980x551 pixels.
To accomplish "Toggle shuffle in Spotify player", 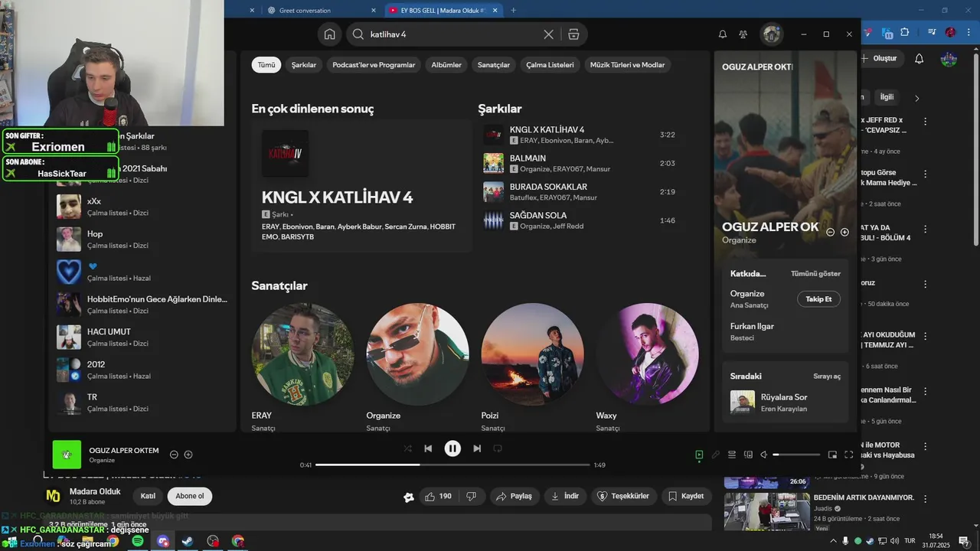I will pyautogui.click(x=407, y=448).
